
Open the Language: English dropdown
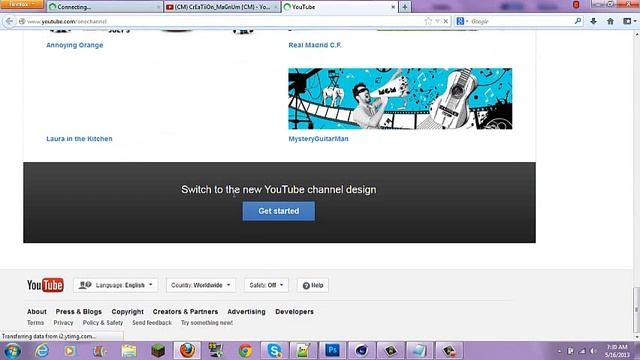click(116, 285)
